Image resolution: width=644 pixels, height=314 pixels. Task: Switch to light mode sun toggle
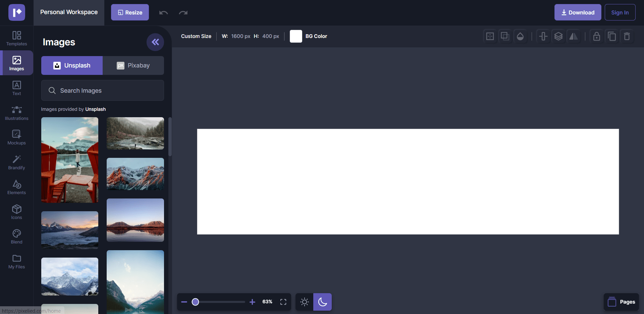coord(304,302)
